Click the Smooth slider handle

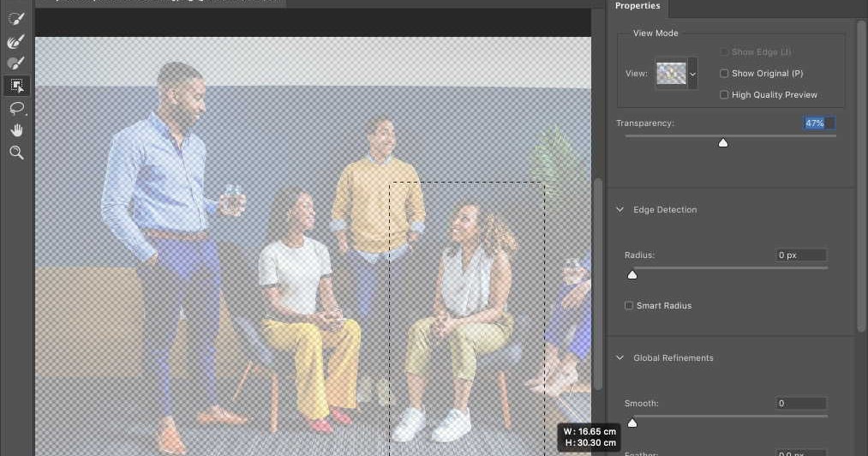[x=632, y=423]
